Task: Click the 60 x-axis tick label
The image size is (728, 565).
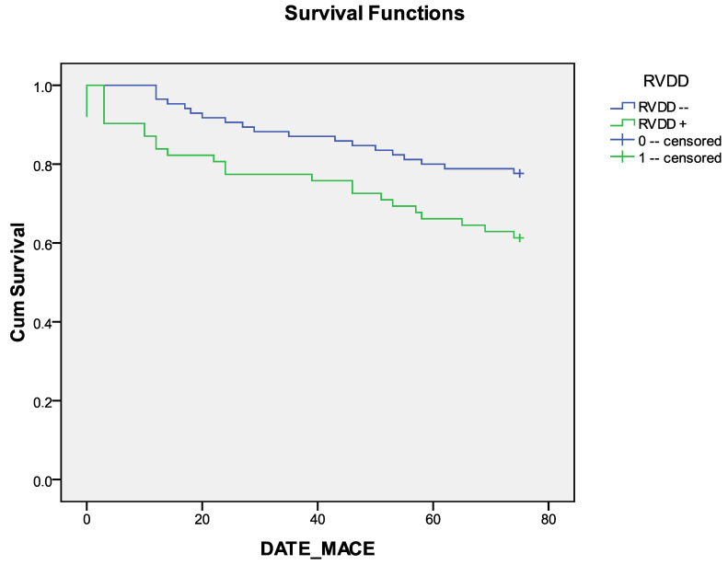Action: (x=433, y=519)
